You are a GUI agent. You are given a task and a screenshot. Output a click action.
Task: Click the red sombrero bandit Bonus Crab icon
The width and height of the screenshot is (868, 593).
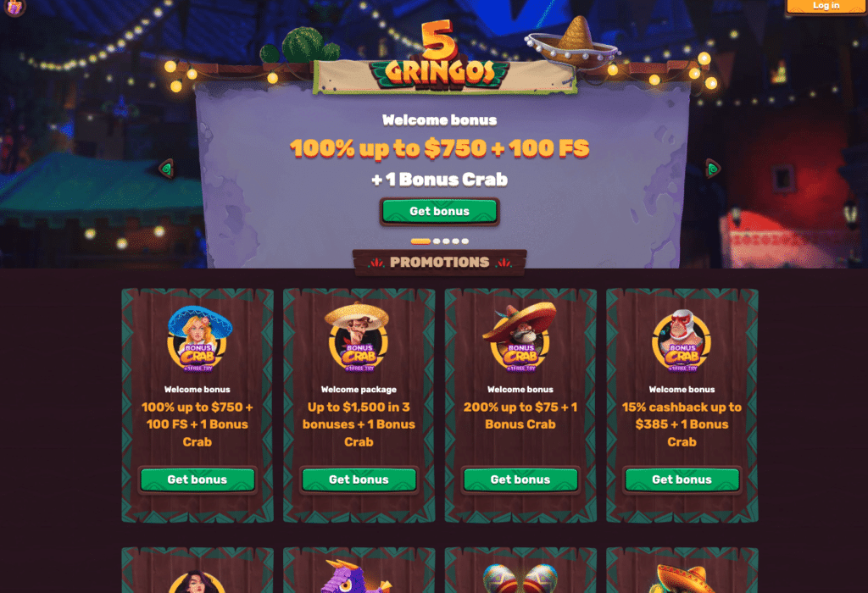520,337
